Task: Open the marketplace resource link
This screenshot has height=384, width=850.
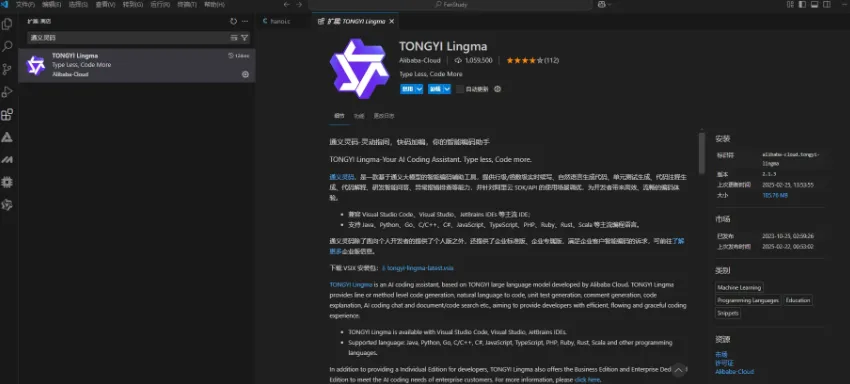Action: click(x=721, y=354)
